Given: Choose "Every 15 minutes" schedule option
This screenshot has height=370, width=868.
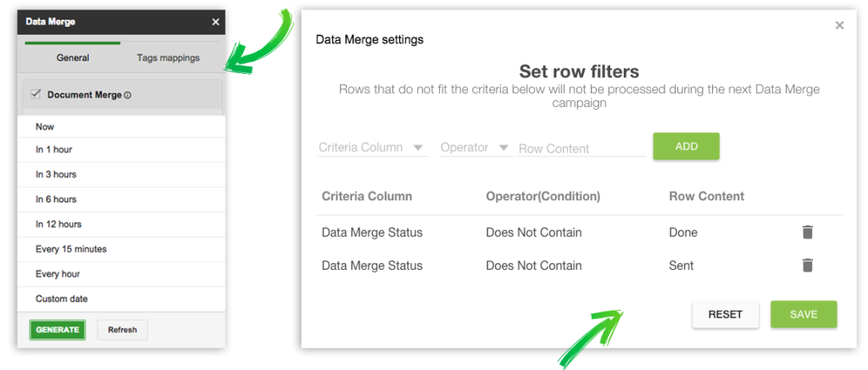Looking at the screenshot, I should pos(121,249).
